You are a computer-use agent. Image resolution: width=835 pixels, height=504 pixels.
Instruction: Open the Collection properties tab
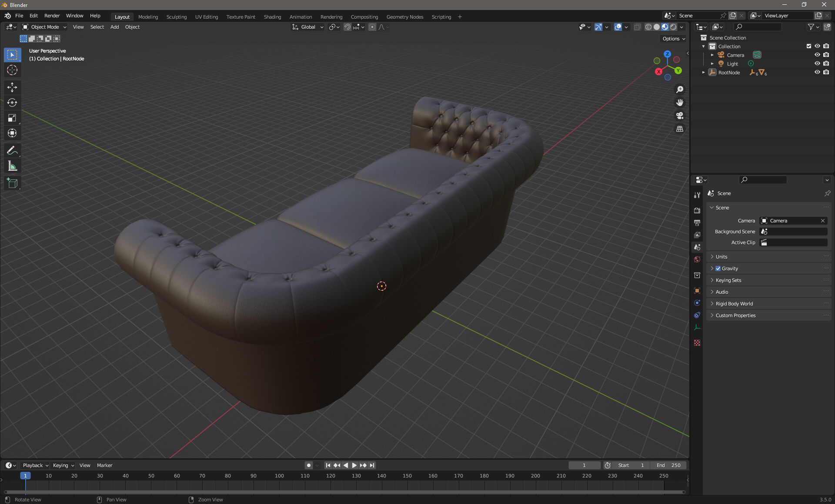point(697,275)
